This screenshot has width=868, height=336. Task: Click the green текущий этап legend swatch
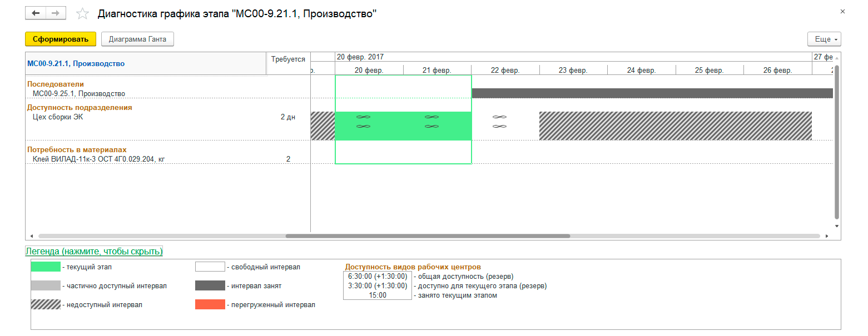point(46,267)
